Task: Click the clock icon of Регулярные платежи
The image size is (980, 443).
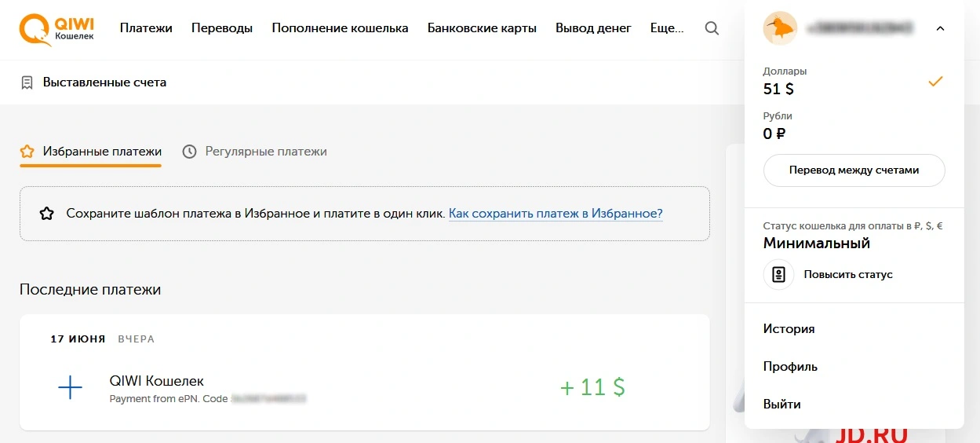Action: (189, 152)
